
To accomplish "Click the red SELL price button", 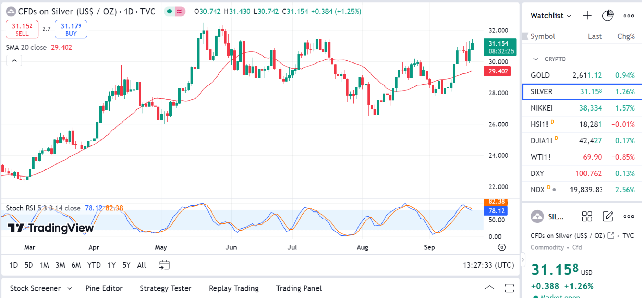I will coord(22,29).
